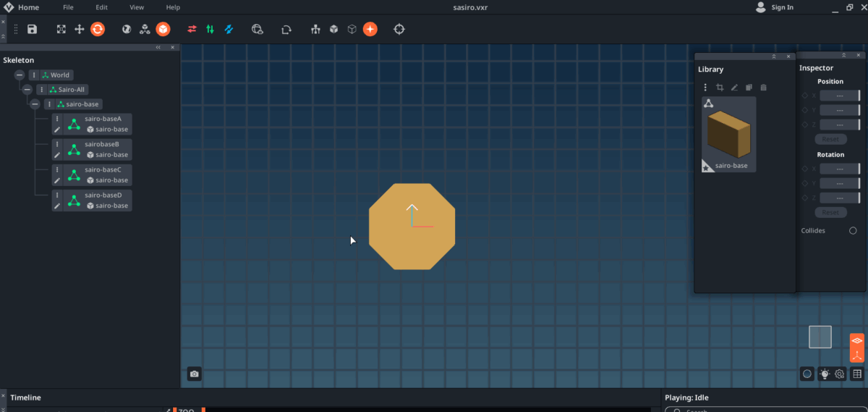Select the scale/fit-to-frame tool in the toolbar
The width and height of the screenshot is (868, 412).
click(x=61, y=29)
